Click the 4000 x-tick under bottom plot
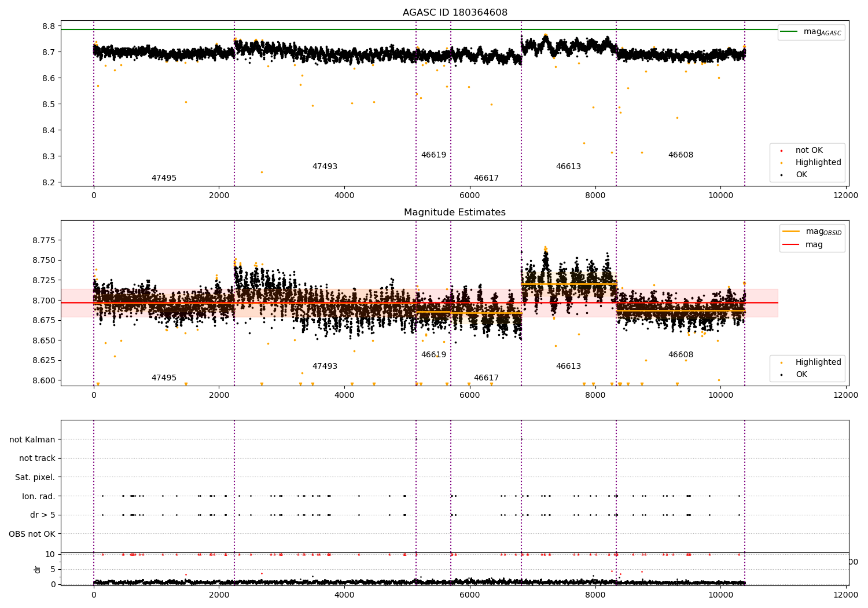The width and height of the screenshot is (868, 608). [x=344, y=594]
